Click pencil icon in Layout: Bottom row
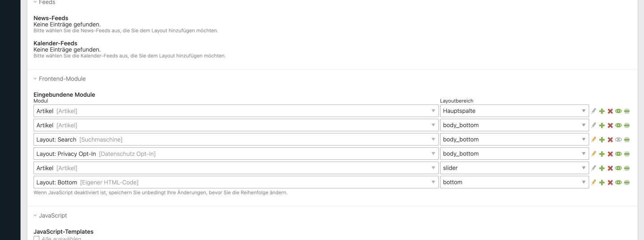The width and height of the screenshot is (644, 240). click(594, 182)
